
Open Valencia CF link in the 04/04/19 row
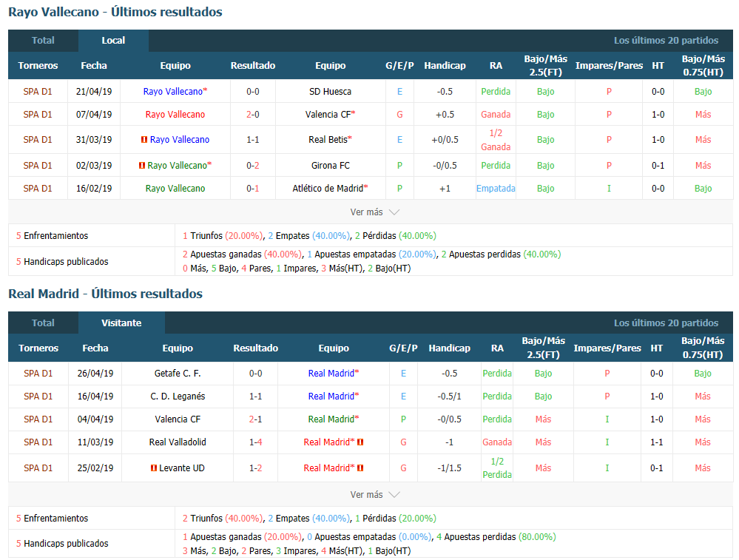[178, 419]
